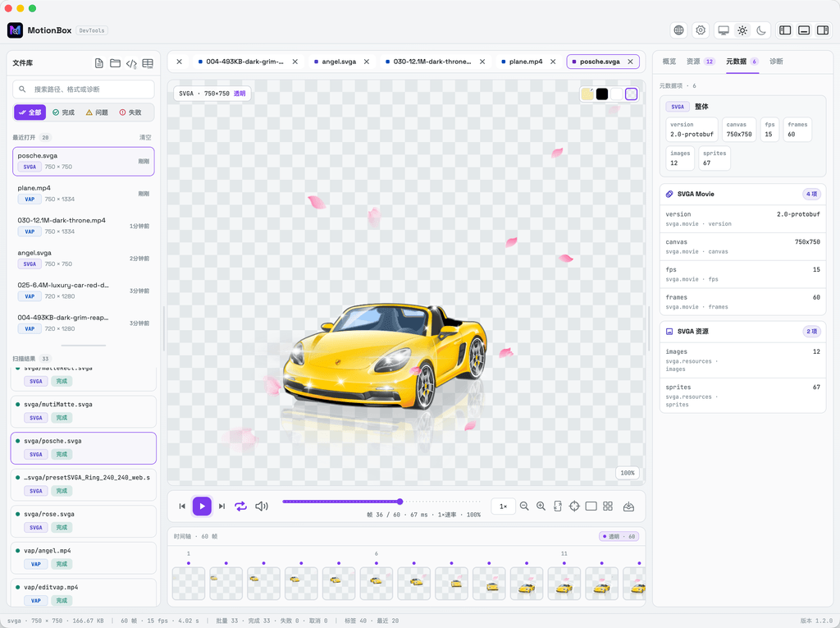Screen dimensions: 840x628
Task: Click the playback progress slider handle
Action: (399, 502)
